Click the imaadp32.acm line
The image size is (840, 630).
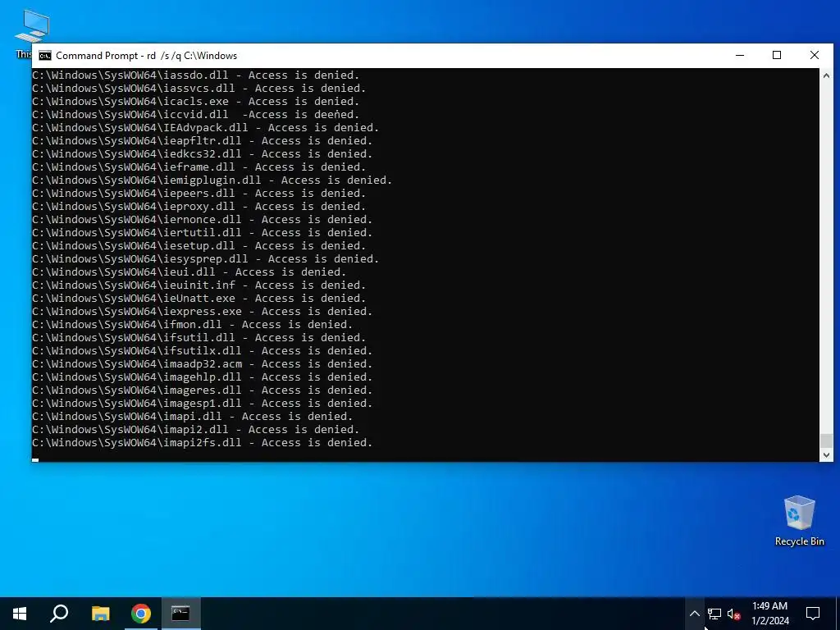coord(202,363)
